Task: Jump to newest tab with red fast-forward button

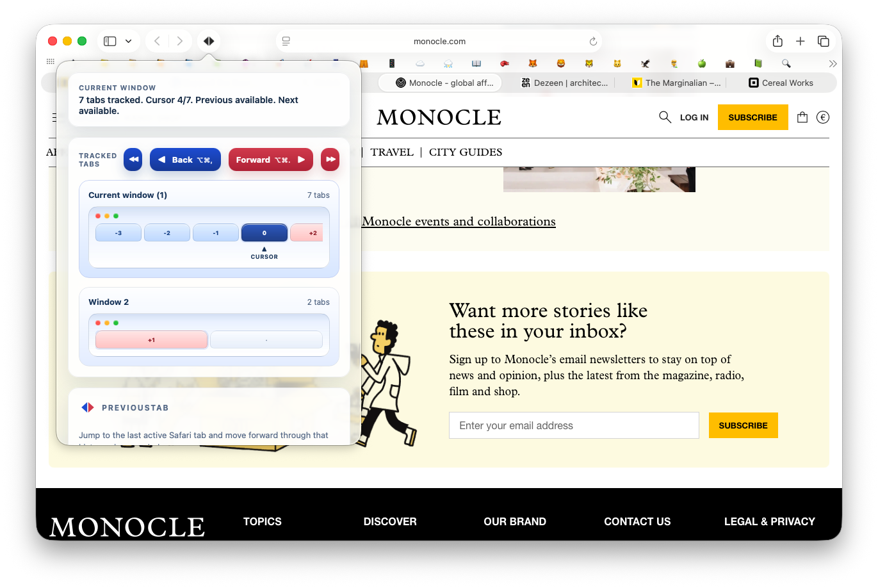Action: tap(330, 159)
